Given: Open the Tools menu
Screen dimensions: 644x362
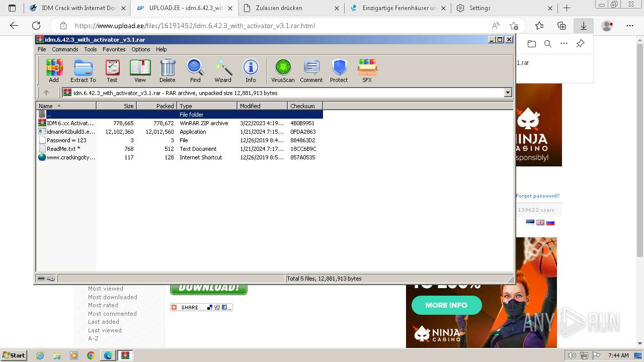Looking at the screenshot, I should point(91,49).
